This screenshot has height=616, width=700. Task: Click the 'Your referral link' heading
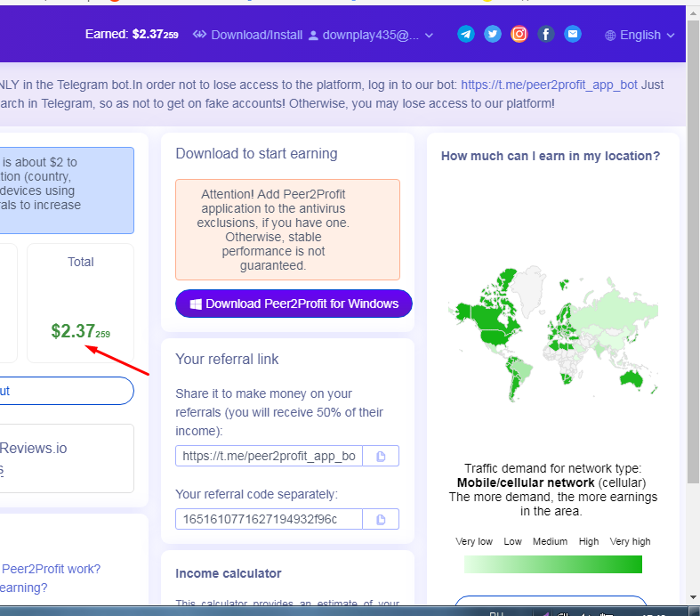coord(227,359)
